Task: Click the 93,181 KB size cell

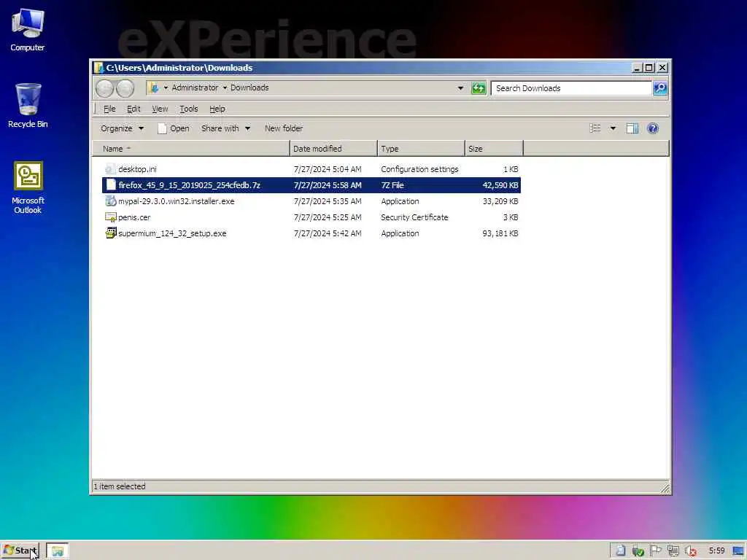Action: coord(500,233)
